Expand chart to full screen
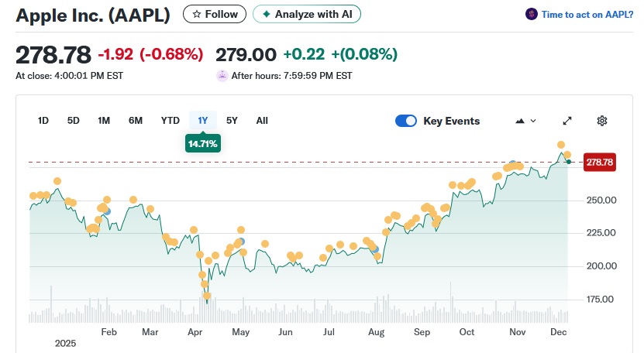 coord(567,121)
